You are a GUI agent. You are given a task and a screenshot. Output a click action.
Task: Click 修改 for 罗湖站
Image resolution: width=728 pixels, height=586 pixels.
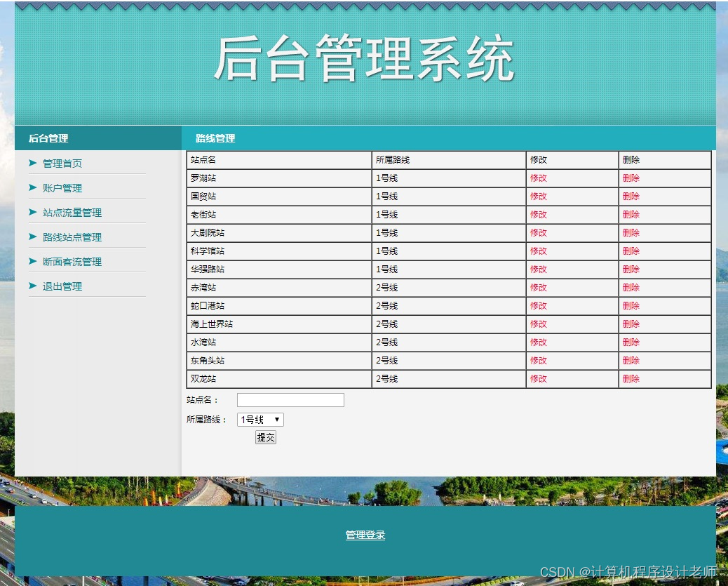coord(539,178)
